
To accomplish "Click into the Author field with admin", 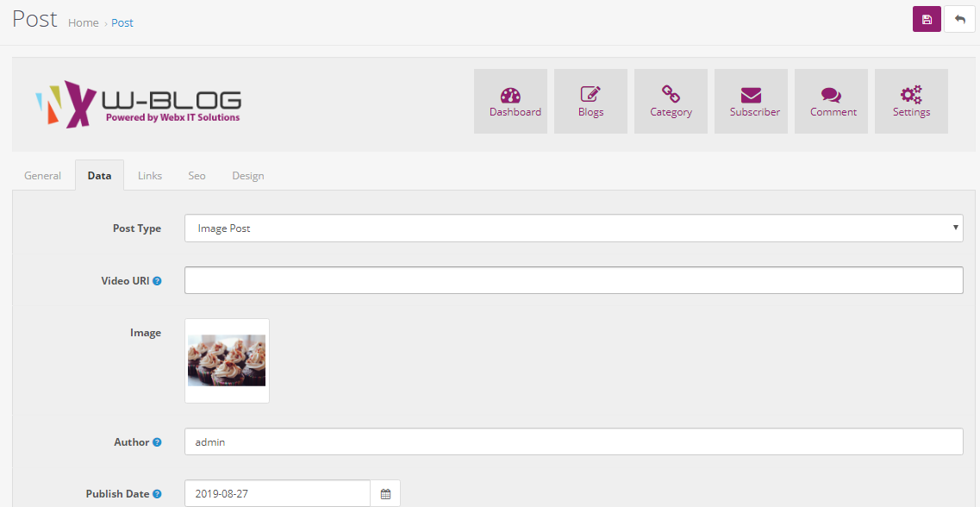I will pos(574,442).
